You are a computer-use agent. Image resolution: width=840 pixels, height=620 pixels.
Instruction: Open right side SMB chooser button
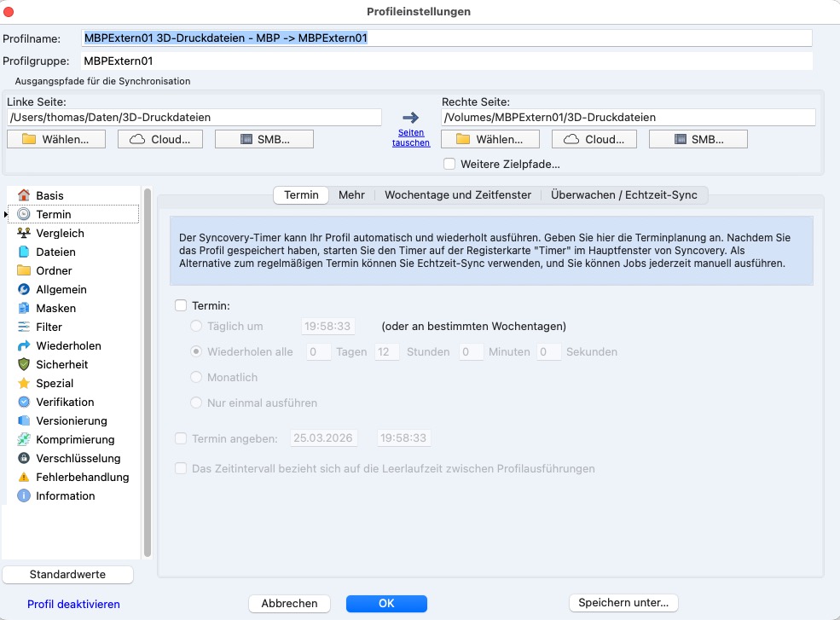[x=698, y=139]
